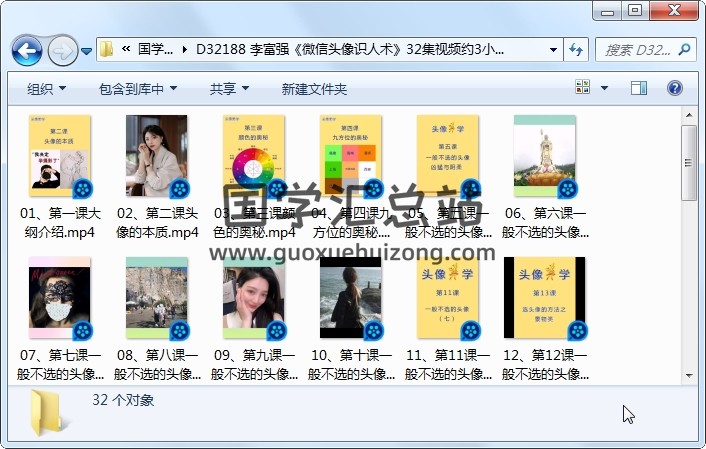Click the folder icon in address bar
Viewport: 706px width, 449px height.
(107, 49)
